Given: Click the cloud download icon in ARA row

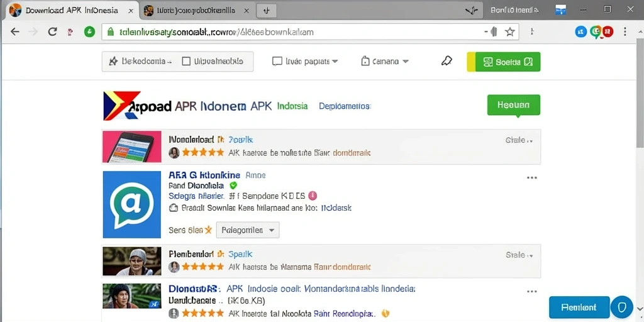Looking at the screenshot, I should click(174, 208).
